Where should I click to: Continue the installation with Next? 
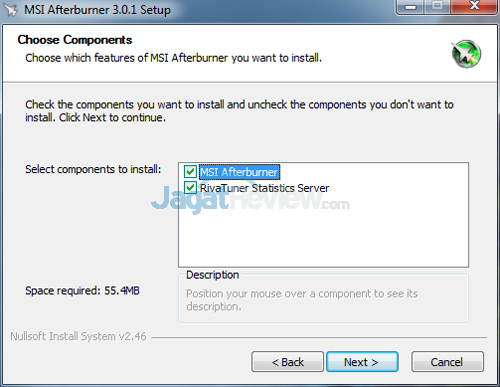pyautogui.click(x=362, y=362)
